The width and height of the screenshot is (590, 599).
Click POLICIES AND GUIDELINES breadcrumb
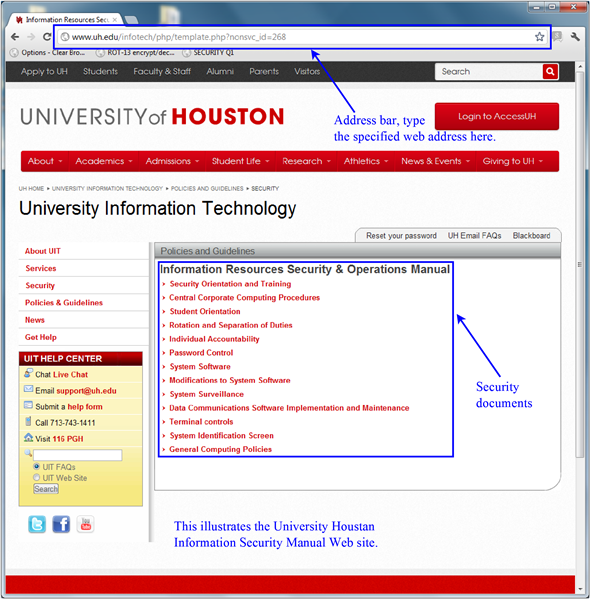coord(207,188)
